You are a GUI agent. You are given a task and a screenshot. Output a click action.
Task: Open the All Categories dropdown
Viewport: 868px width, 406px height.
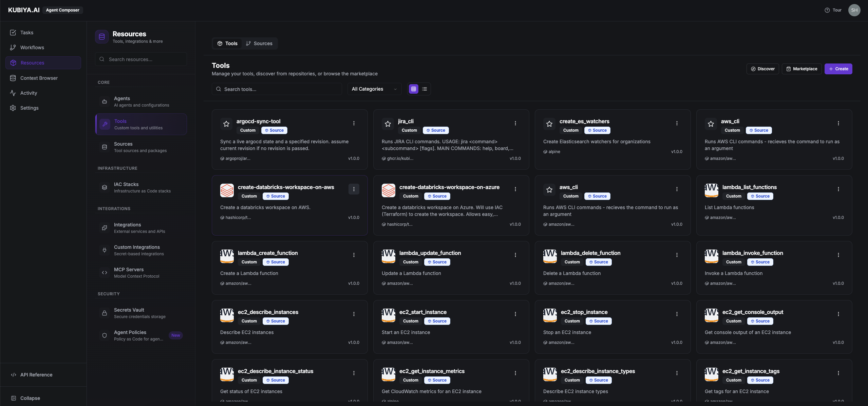click(x=374, y=89)
